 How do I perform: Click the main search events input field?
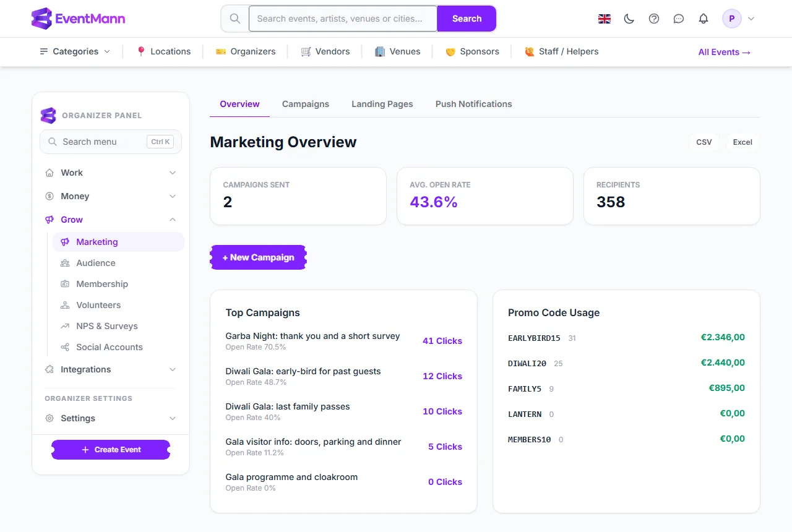[x=343, y=19]
